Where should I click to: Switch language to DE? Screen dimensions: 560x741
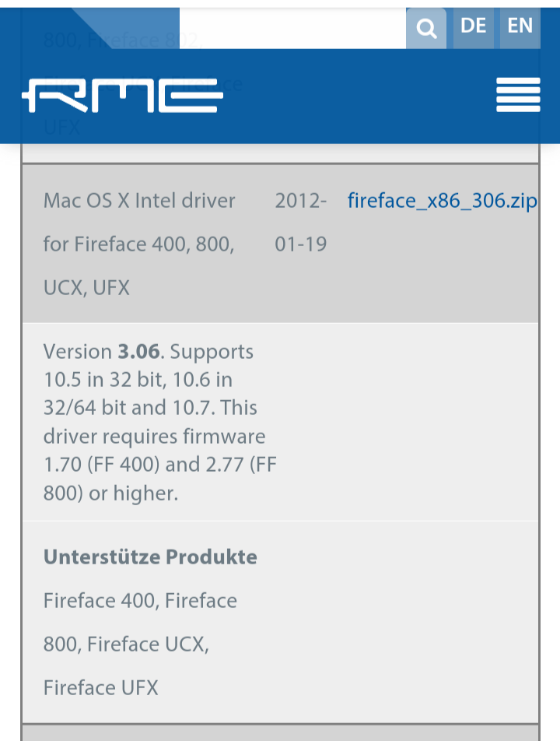coord(473,26)
